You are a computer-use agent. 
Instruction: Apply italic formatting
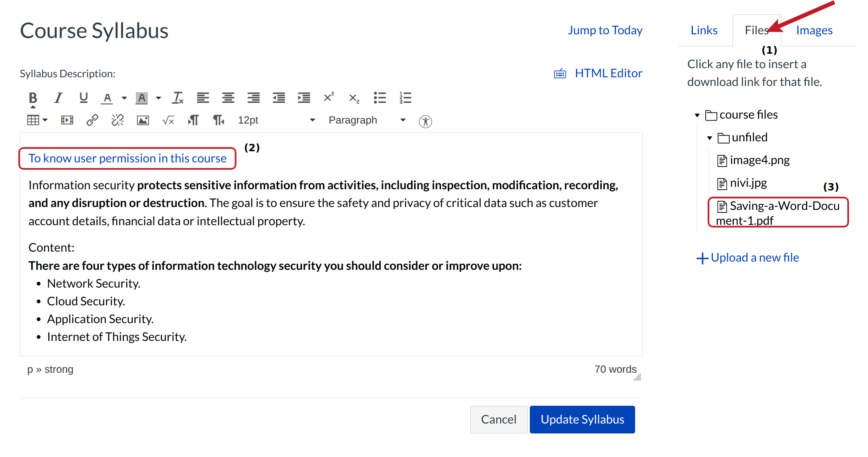pos(58,98)
